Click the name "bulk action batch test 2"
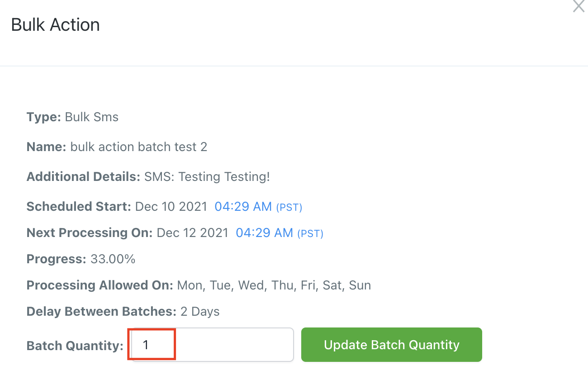This screenshot has height=370, width=588. tap(139, 147)
